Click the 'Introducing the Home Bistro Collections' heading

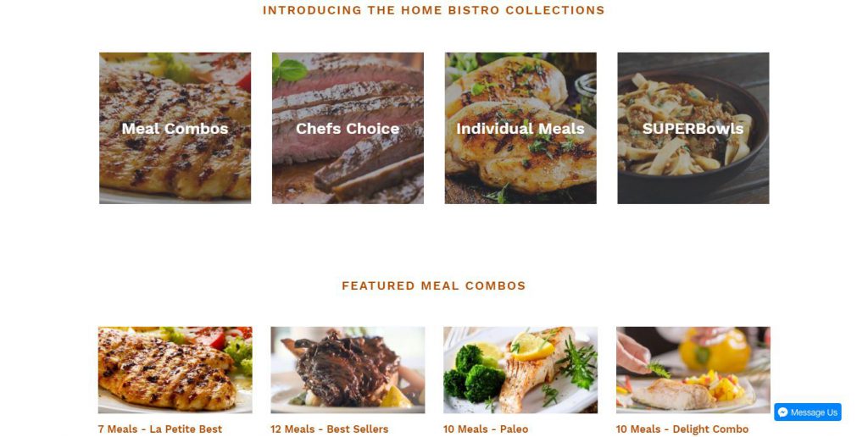433,10
